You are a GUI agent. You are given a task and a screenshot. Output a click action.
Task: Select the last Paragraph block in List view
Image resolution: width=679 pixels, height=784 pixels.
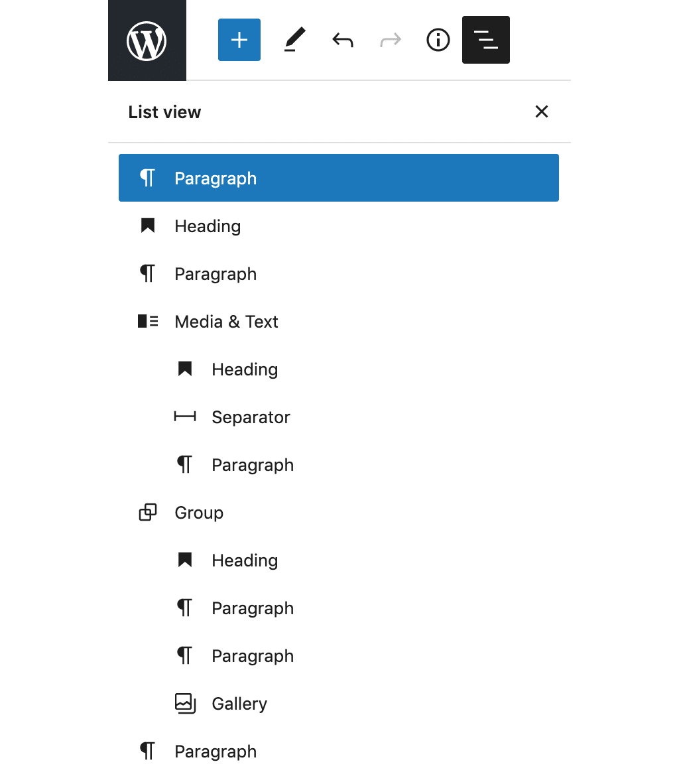pos(215,751)
